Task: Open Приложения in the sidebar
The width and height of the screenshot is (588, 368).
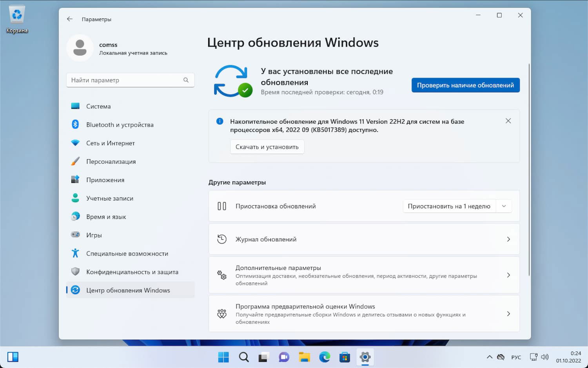Action: point(131,180)
